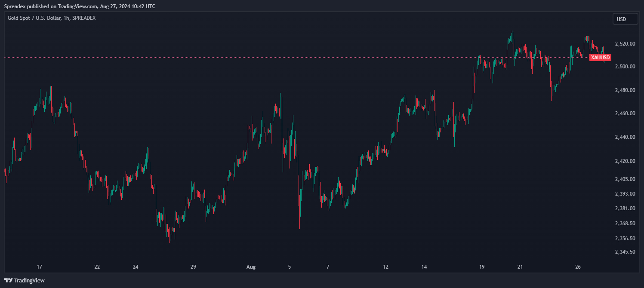Click the 2,381.00 price axis label

[x=626, y=208]
